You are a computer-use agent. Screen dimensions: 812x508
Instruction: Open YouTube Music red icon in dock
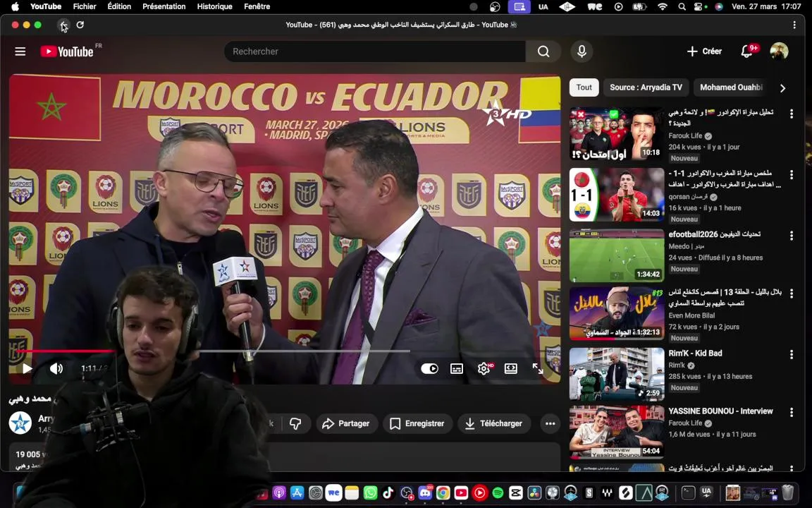[x=479, y=492]
